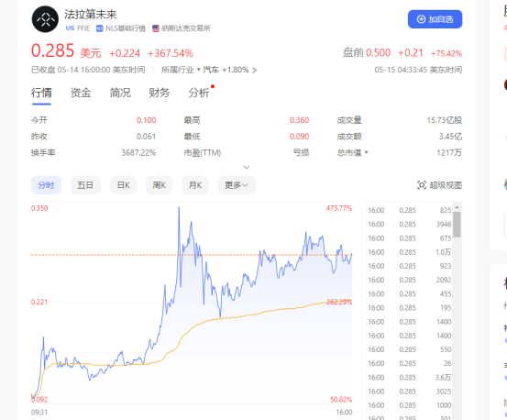Viewport: 507px width, 420px height.
Task: Click the trade list scroll-up arrow
Action: pos(457,207)
